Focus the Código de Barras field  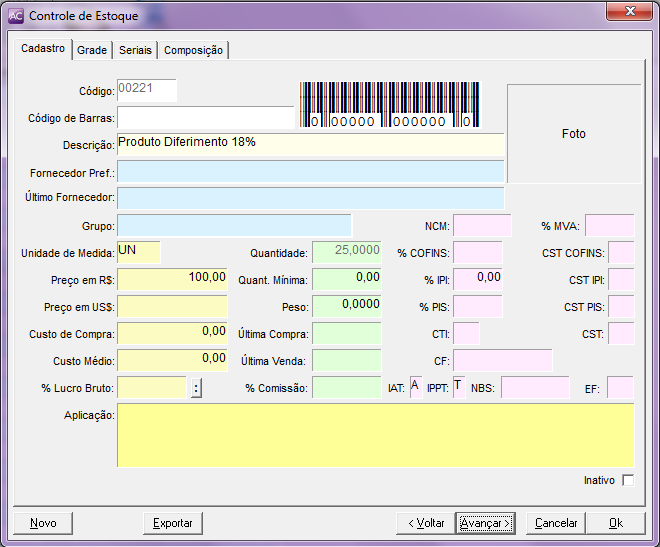coord(205,119)
